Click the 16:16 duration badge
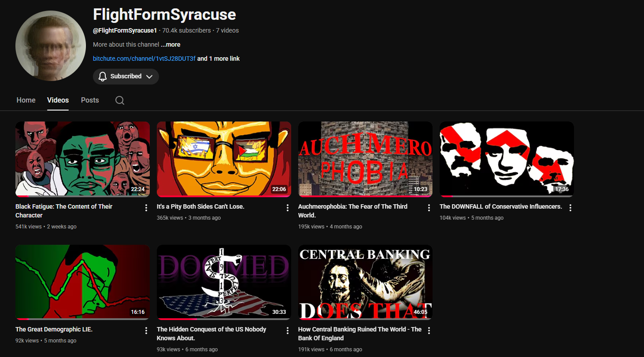Viewport: 644px width, 357px height. 137,312
